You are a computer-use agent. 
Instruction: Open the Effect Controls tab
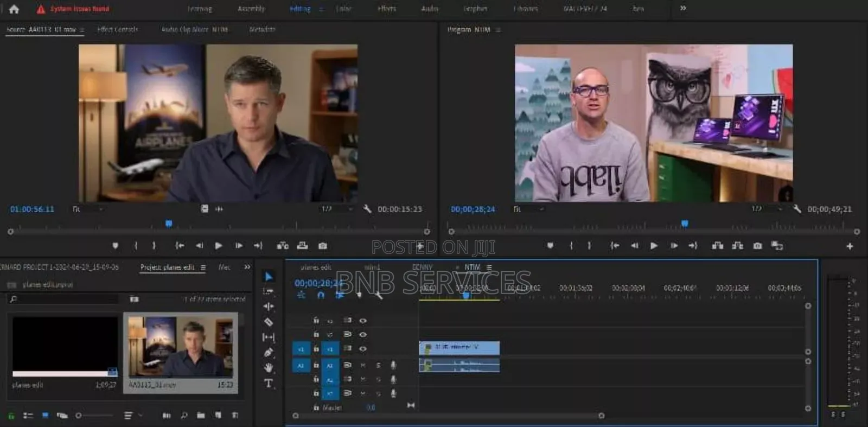[117, 29]
